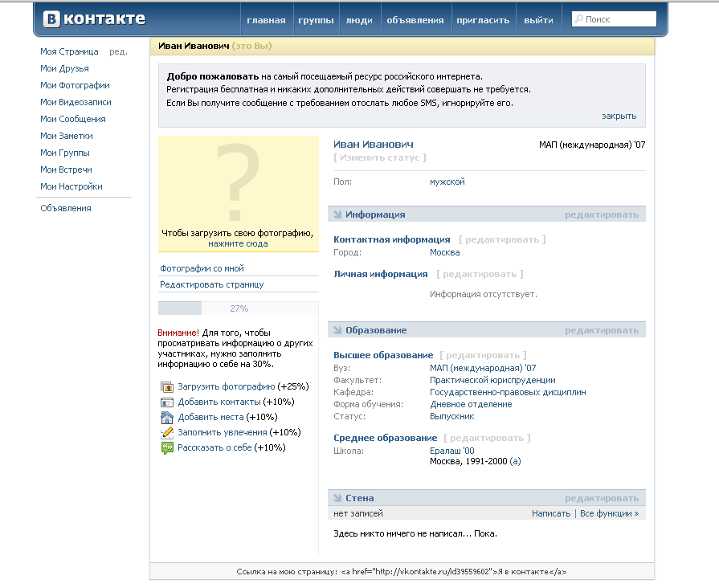Image resolution: width=719 pixels, height=588 pixels.
Task: Focus the Поиск search field
Action: [614, 18]
